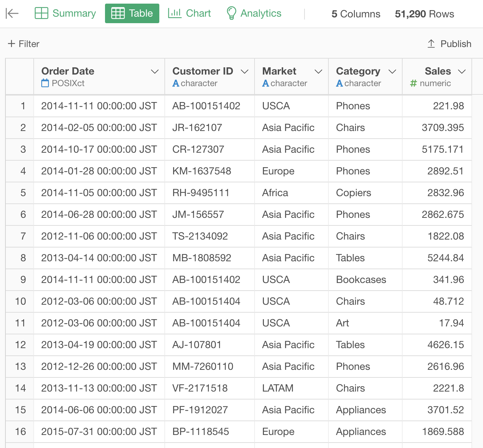The height and width of the screenshot is (448, 483).
Task: Click the Customer ID header text
Action: (203, 71)
